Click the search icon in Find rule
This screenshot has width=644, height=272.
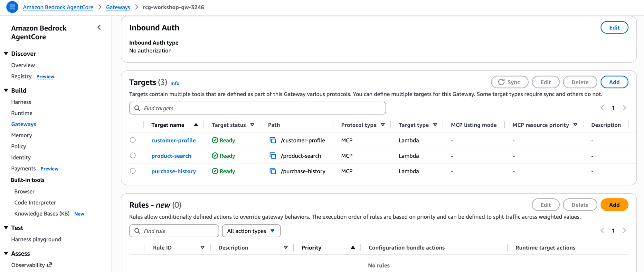click(137, 231)
